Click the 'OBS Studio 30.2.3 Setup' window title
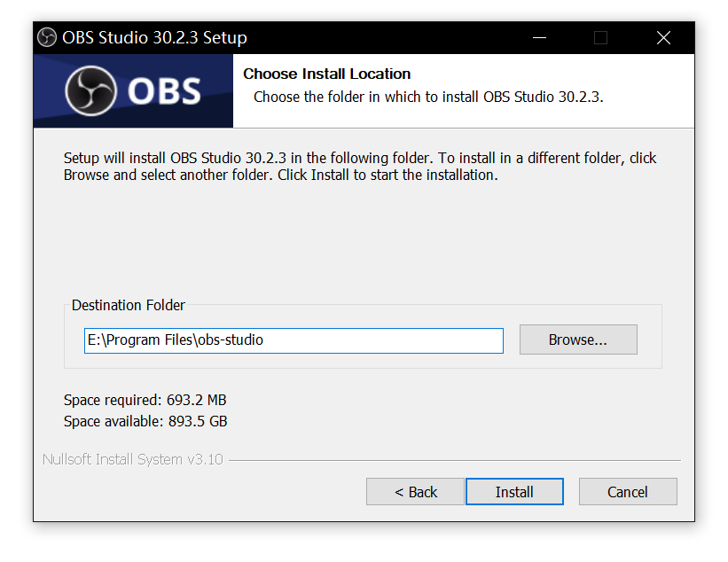 point(154,37)
